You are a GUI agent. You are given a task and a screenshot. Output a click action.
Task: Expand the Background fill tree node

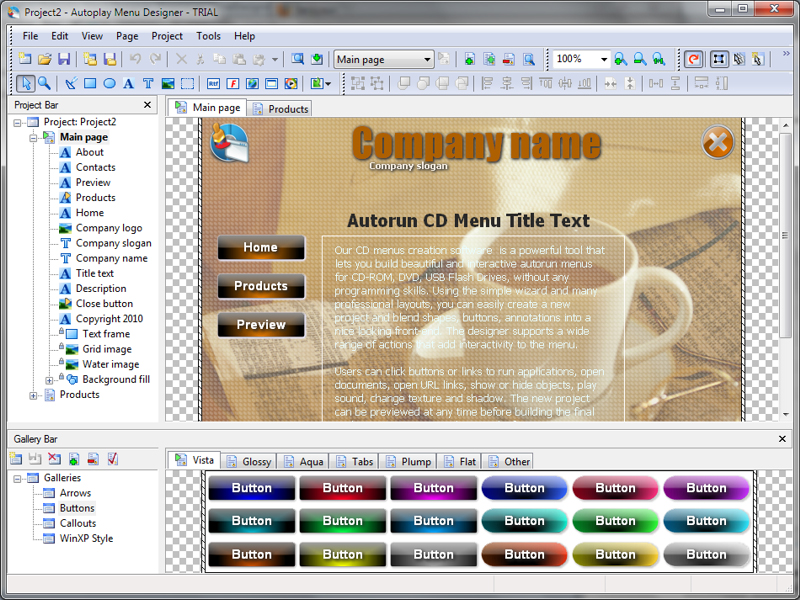(49, 380)
